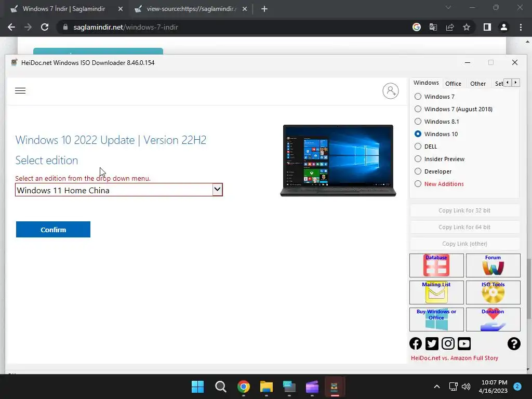This screenshot has height=399, width=532.
Task: Click the Google icon in the address bar
Action: (x=416, y=27)
